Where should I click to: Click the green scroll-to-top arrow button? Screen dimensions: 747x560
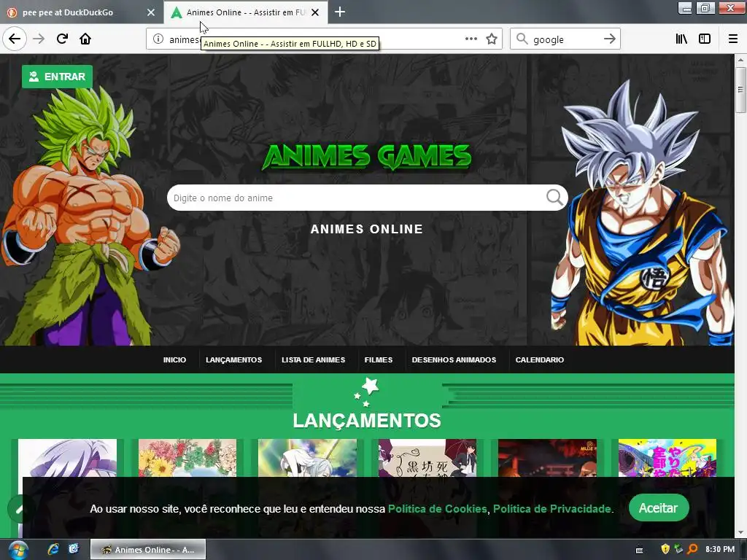19,509
